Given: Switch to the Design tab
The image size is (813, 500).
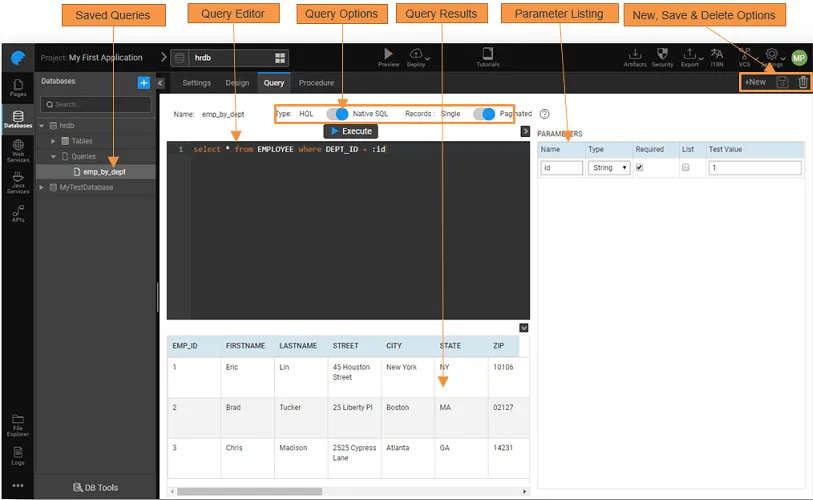Looking at the screenshot, I should point(237,83).
